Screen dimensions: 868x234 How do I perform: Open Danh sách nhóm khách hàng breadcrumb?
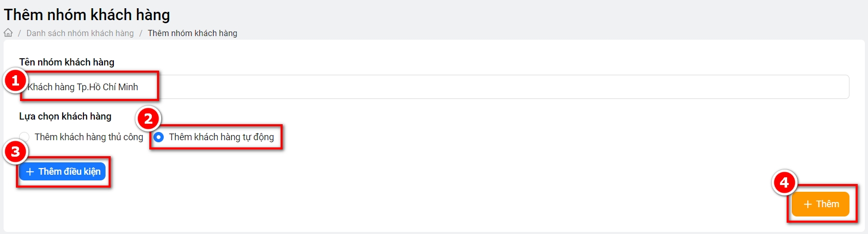pyautogui.click(x=80, y=33)
